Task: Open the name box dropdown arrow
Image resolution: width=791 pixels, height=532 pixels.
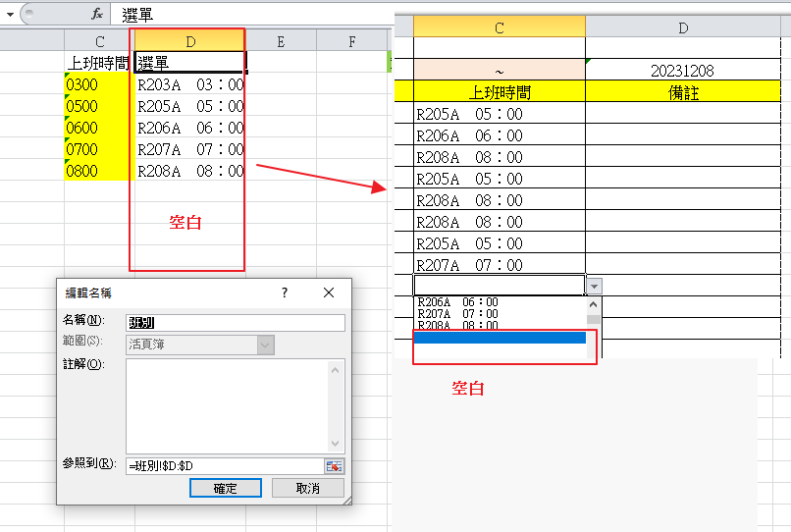Action: (x=10, y=14)
